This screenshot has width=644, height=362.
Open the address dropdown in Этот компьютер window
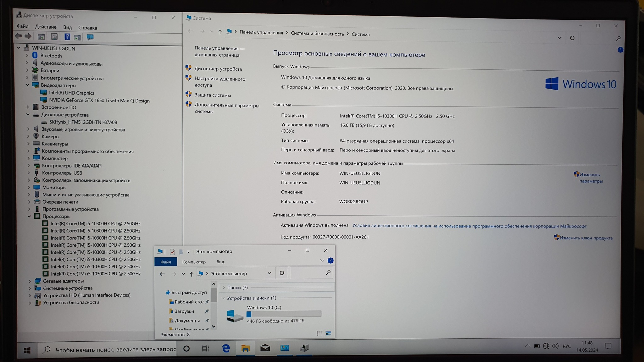point(269,273)
